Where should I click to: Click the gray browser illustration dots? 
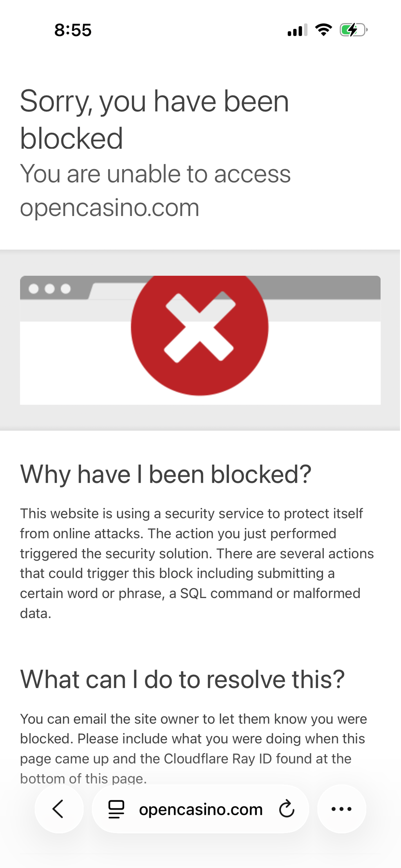tap(50, 289)
